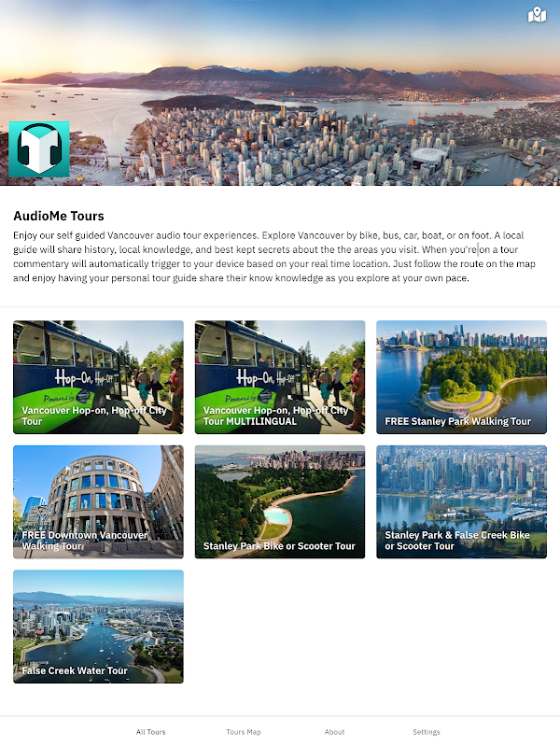Tap the AudioMe headphones logo
The height and width of the screenshot is (747, 560).
(x=39, y=149)
